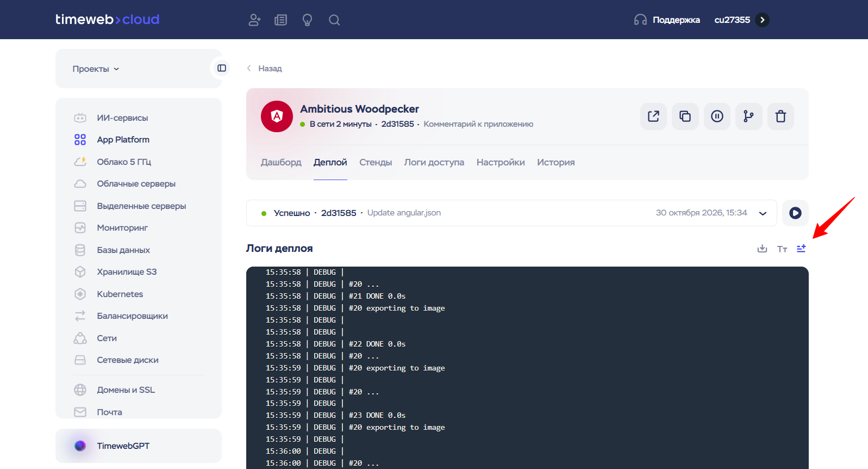Viewport: 868px width, 469px height.
Task: Open the Настройки tab
Action: pyautogui.click(x=501, y=162)
